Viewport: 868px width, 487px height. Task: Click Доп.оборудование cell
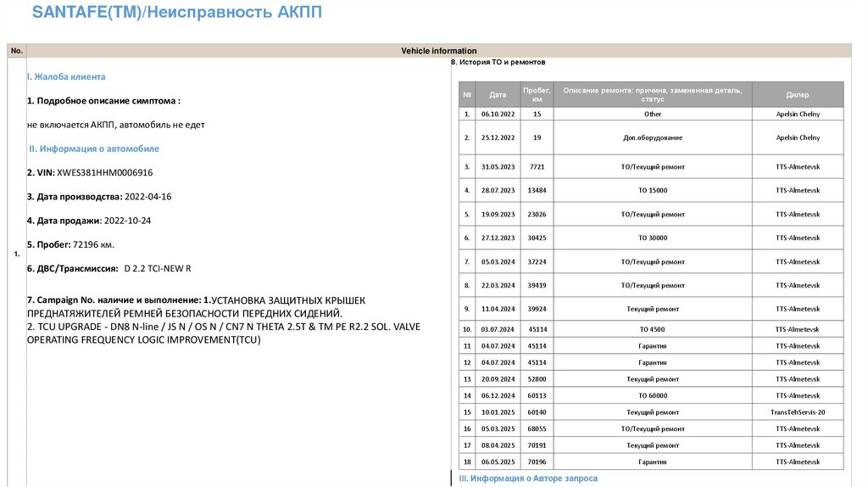(653, 138)
